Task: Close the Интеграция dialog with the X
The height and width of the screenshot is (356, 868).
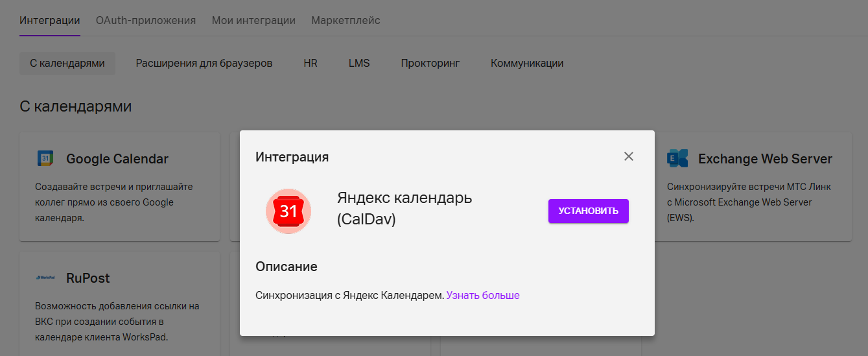Action: pos(628,156)
